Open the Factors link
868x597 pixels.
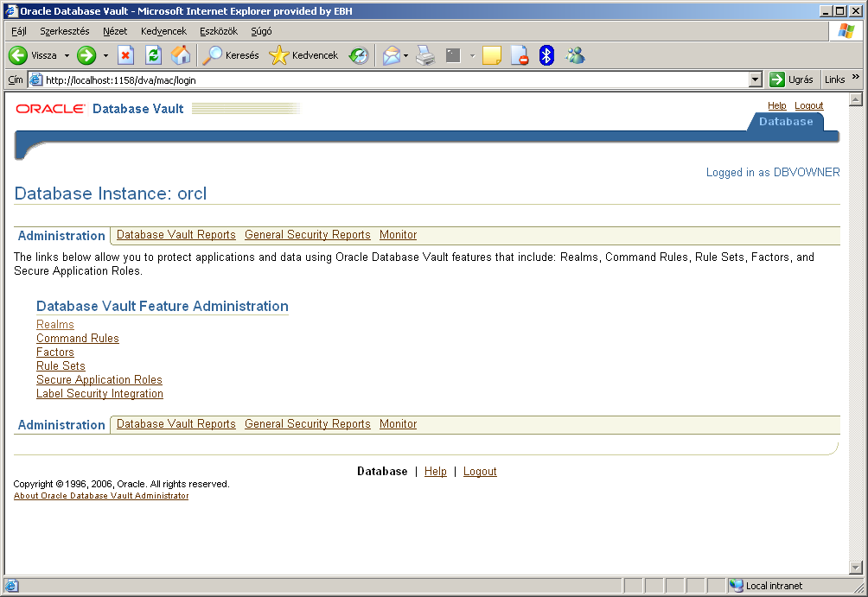click(x=54, y=352)
